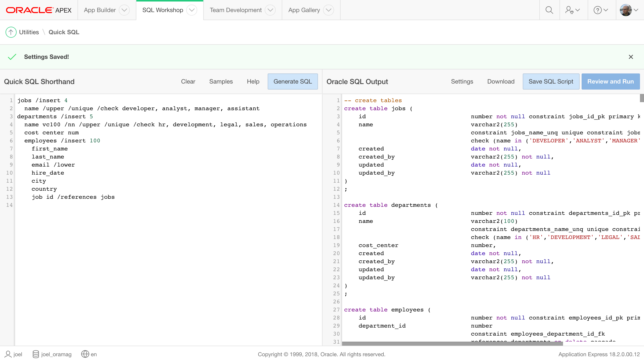
Task: Open the Samples menu in shorthand panel
Action: coord(221,82)
